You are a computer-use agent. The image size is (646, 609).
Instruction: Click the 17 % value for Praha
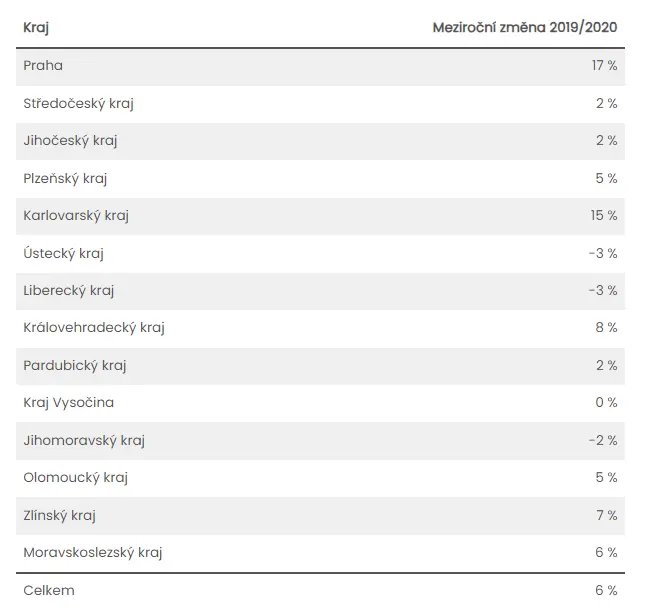tap(604, 66)
